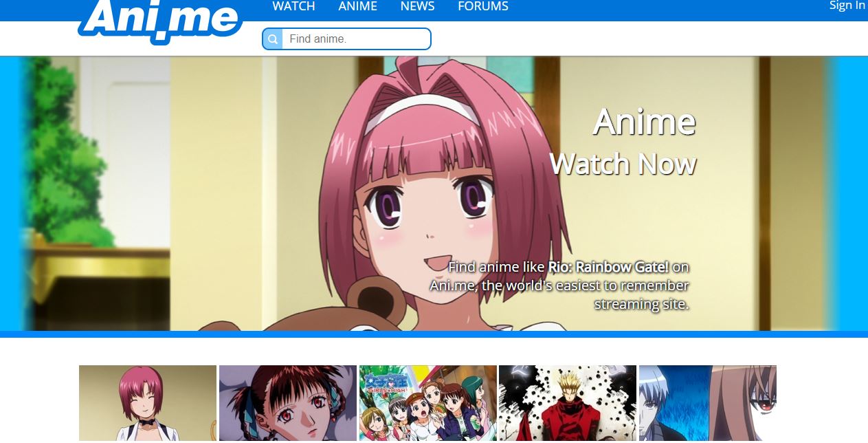Visit the FORUMS section
Viewport: 868px width, 443px height.
[x=482, y=6]
